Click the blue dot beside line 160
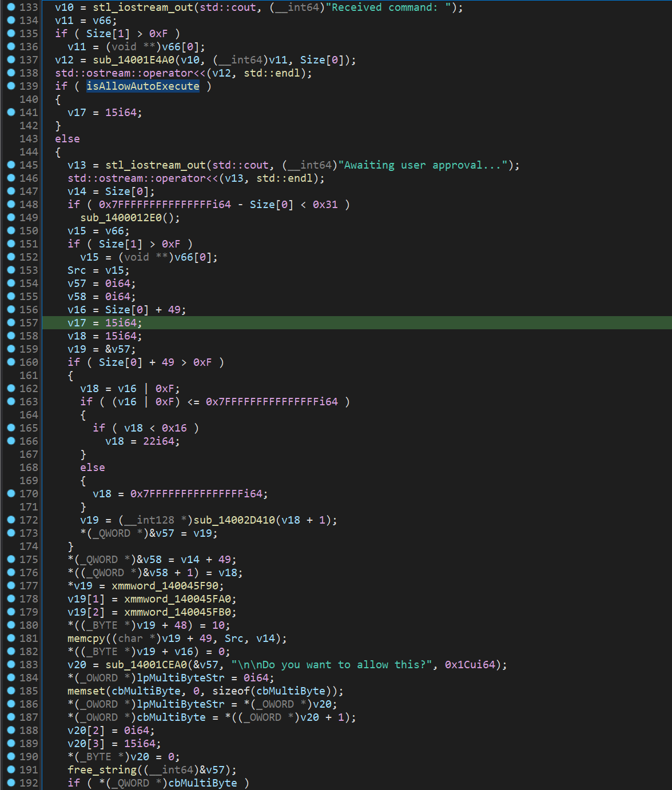This screenshot has width=672, height=790. pos(11,362)
